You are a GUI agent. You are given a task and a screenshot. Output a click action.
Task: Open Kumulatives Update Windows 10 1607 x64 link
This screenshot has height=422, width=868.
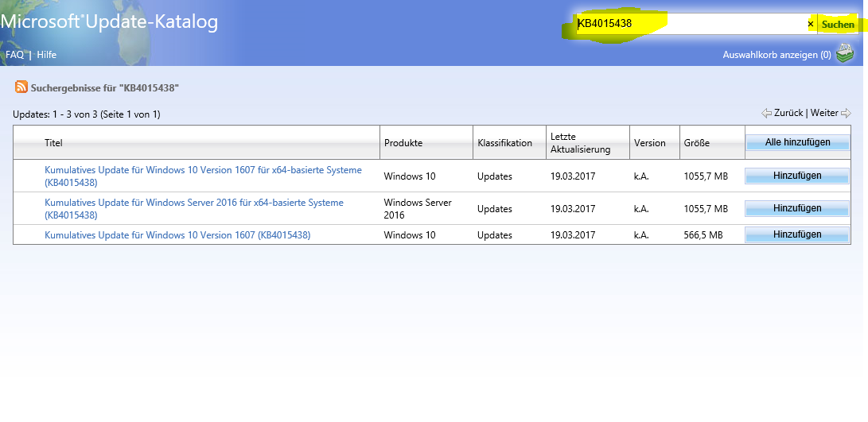(203, 176)
